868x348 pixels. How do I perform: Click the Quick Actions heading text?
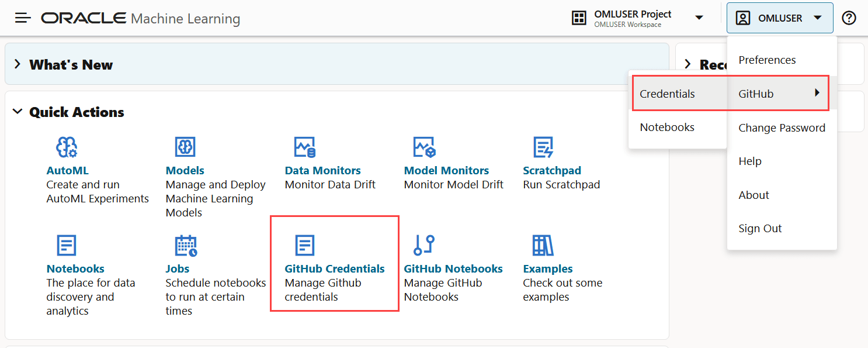(77, 112)
